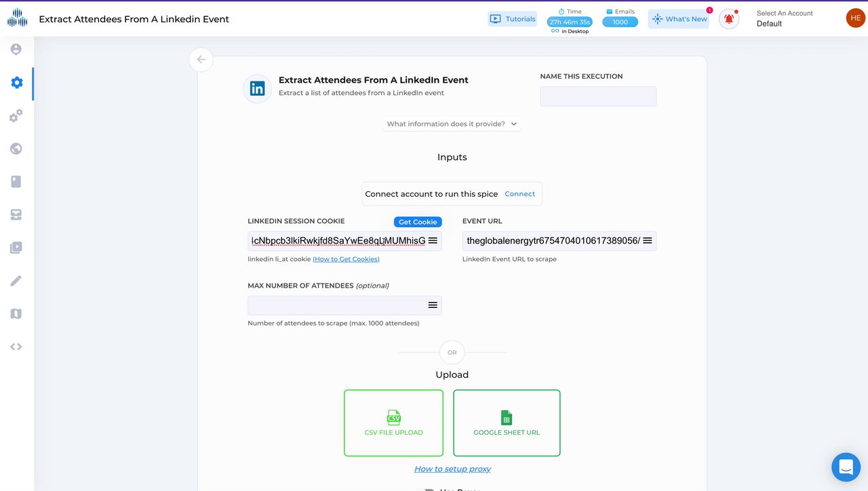
Task: Open What's New panel
Action: pyautogui.click(x=679, y=19)
